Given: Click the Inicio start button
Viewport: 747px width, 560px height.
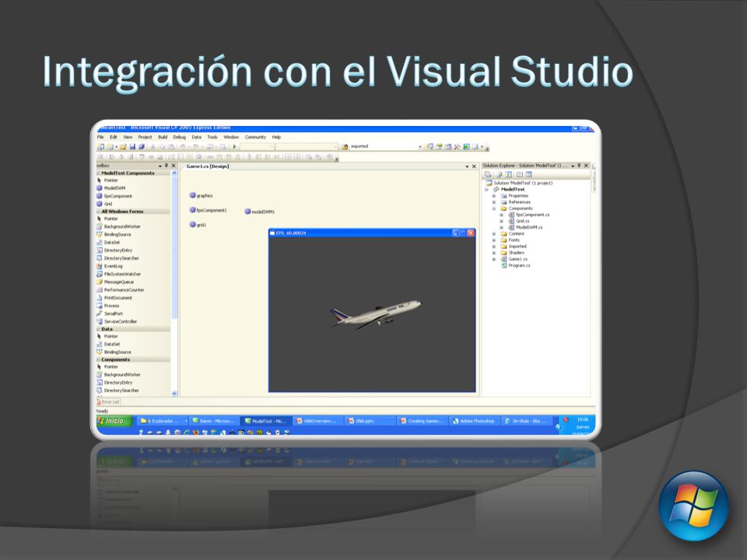Looking at the screenshot, I should [114, 421].
